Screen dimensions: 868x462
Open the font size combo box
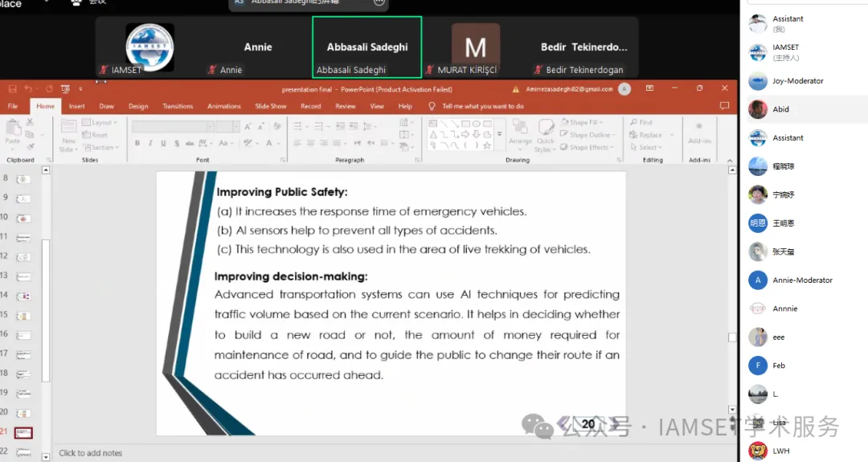click(227, 127)
